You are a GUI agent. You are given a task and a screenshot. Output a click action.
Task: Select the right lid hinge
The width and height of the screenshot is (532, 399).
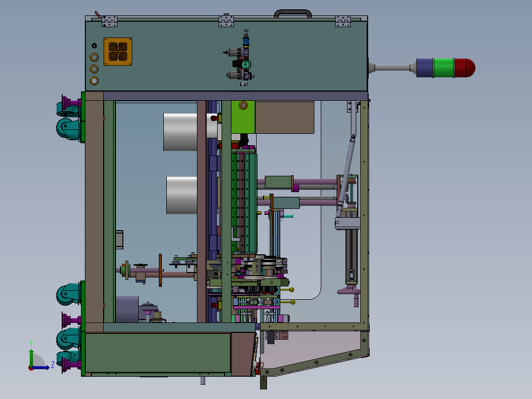coord(342,21)
